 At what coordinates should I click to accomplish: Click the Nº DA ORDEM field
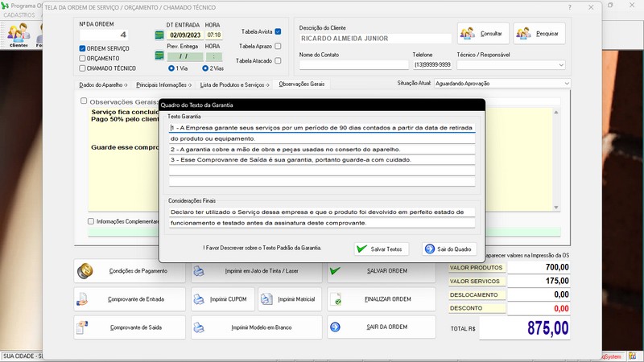tap(104, 35)
